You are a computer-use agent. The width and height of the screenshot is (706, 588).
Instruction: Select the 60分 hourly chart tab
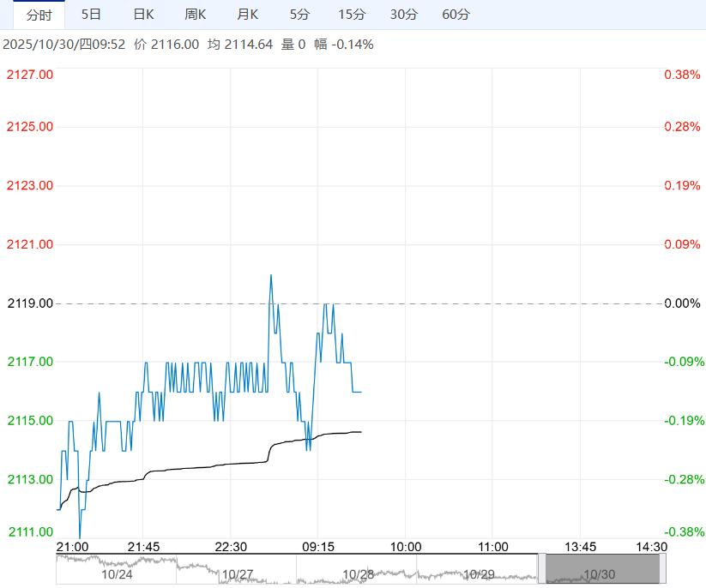456,15
